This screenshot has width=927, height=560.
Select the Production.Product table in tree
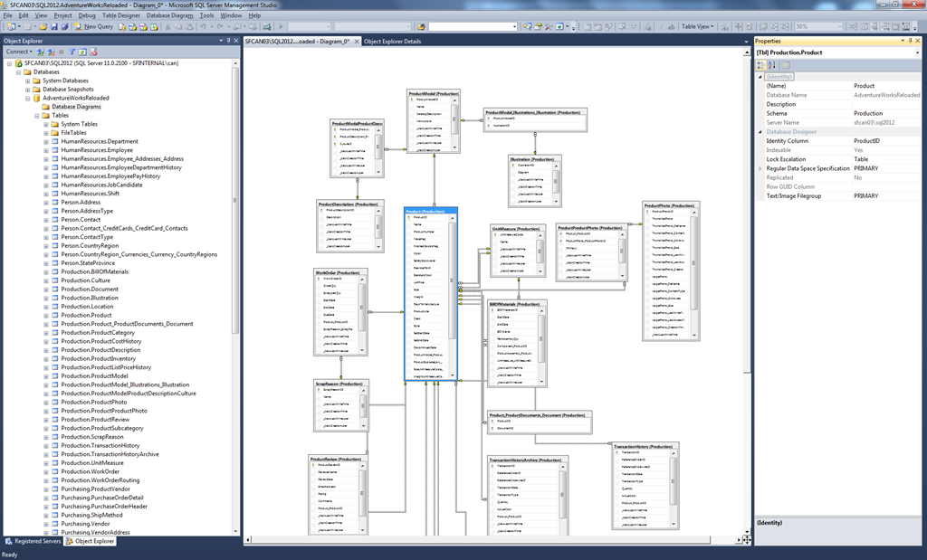tap(86, 316)
